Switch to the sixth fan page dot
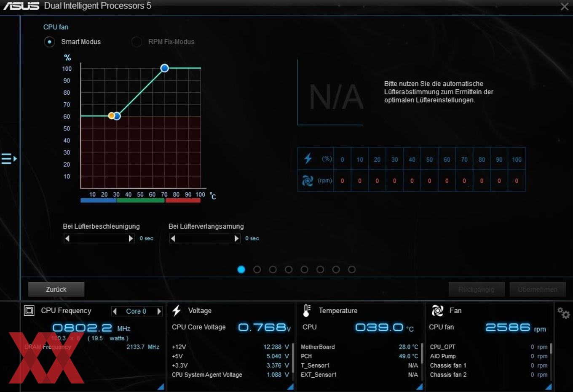573x392 pixels. [x=320, y=269]
